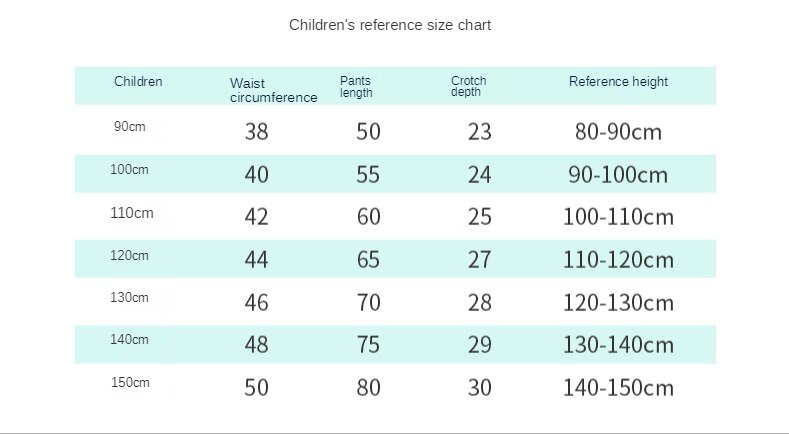Select the 100cm size row label
This screenshot has height=434, width=789.
pyautogui.click(x=129, y=169)
